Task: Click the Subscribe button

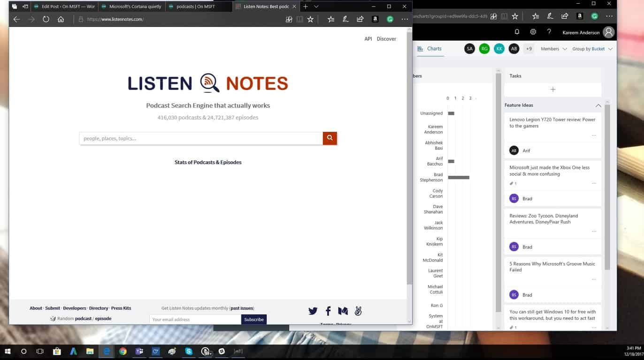Action: (254, 319)
